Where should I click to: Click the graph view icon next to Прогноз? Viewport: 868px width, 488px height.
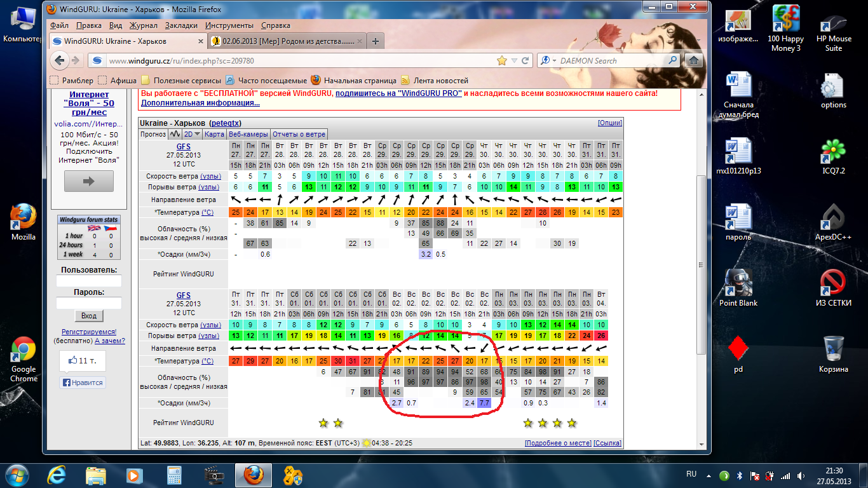click(175, 134)
